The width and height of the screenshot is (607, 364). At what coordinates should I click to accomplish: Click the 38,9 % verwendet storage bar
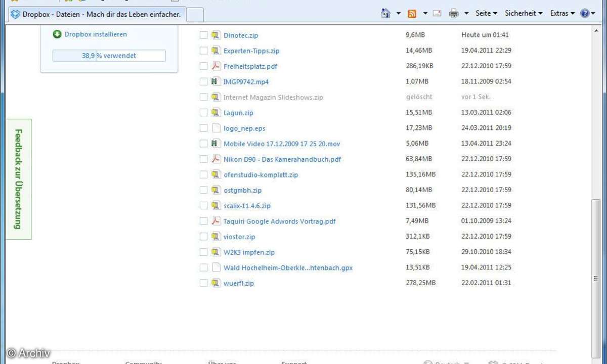(109, 56)
